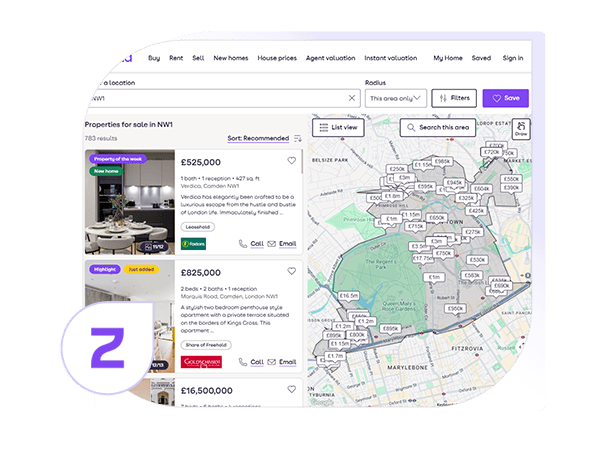600x450 pixels.
Task: Select £1.8m map price marker
Action: [x=392, y=196]
